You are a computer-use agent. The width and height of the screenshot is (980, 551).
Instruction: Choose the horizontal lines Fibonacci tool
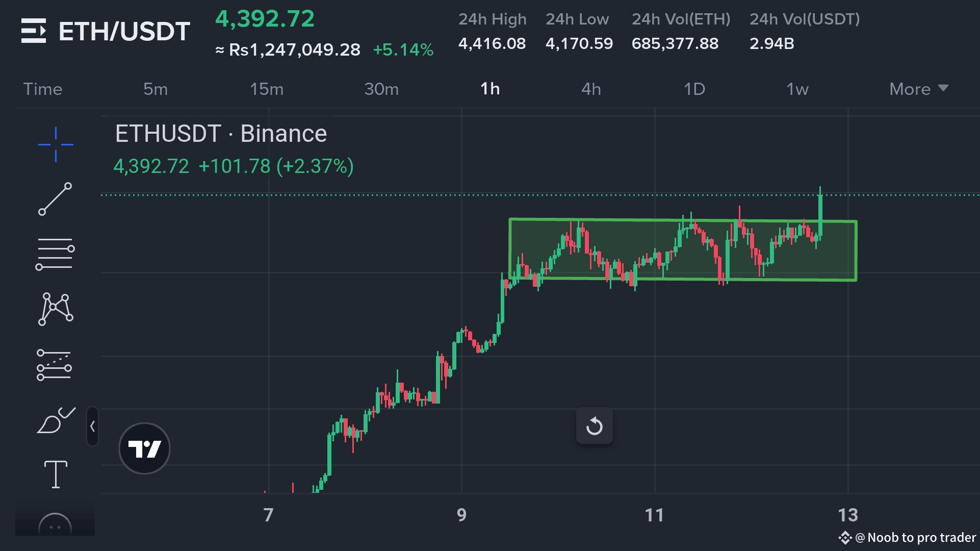(x=55, y=254)
